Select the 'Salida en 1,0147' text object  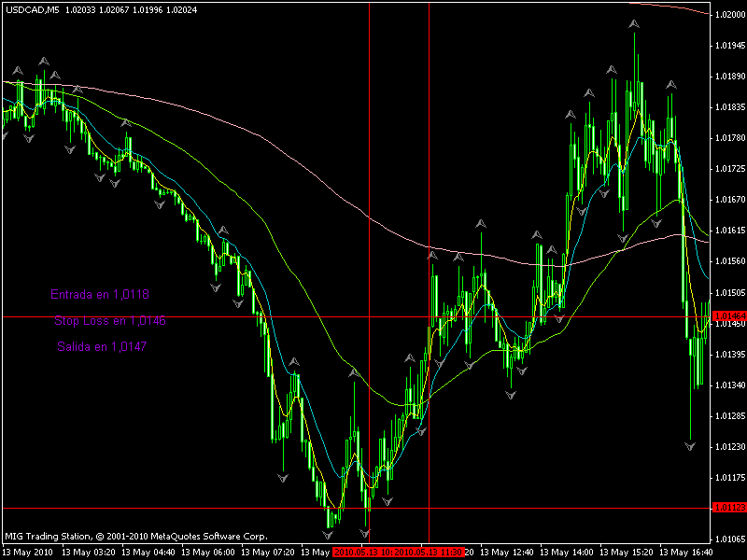coord(102,346)
